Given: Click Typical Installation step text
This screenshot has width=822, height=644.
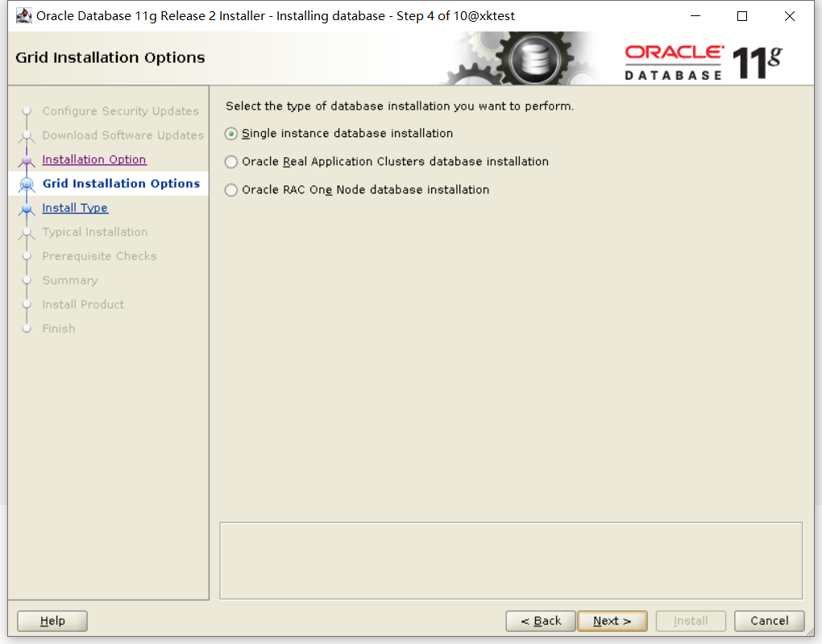Looking at the screenshot, I should (x=95, y=232).
